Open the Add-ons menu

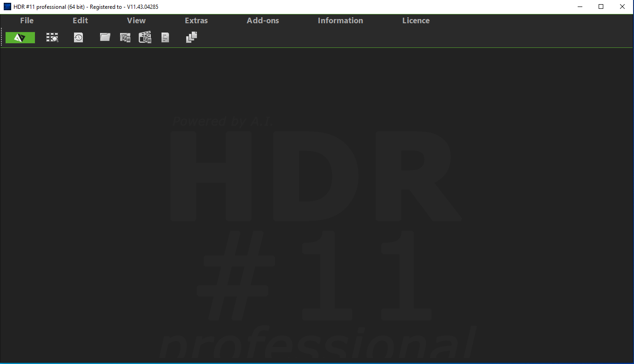pyautogui.click(x=263, y=20)
